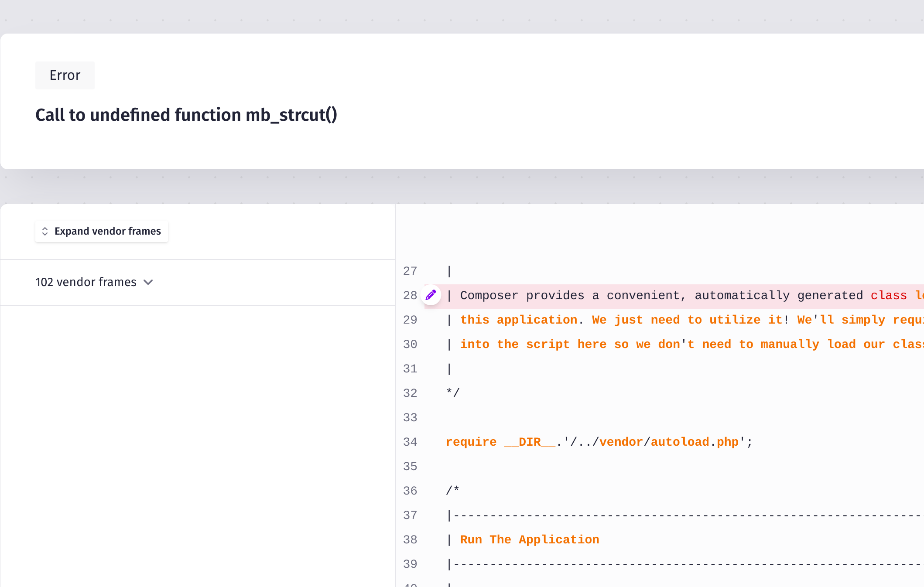
Task: Click the purple pencil edit icon on line 28
Action: click(x=431, y=295)
